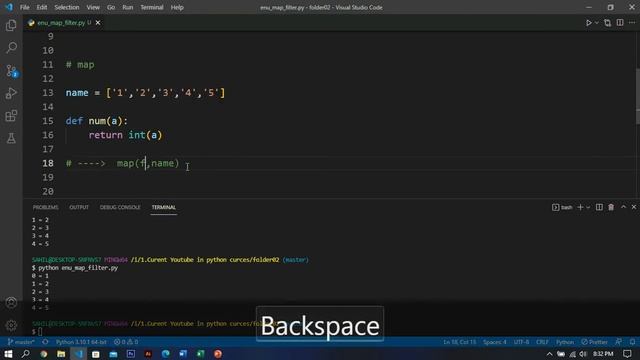
Task: Open the Go menu
Action: click(111, 7)
